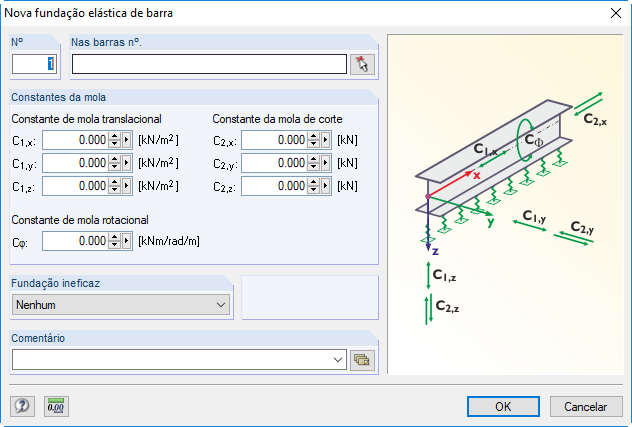
Task: Decrease C2,z with the down spinner
Action: [314, 190]
